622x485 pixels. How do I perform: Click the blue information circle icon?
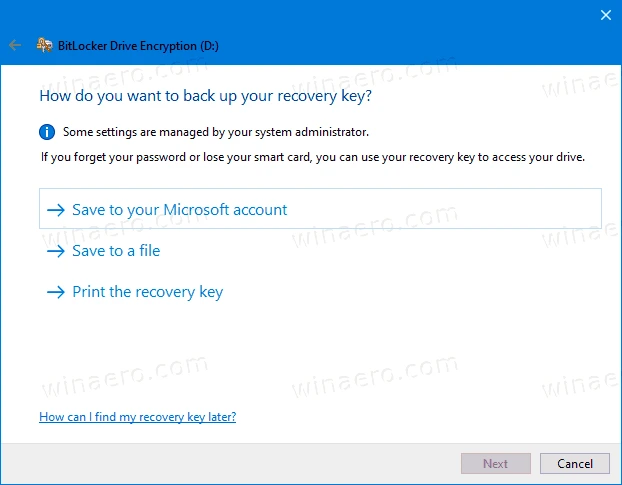[47, 131]
